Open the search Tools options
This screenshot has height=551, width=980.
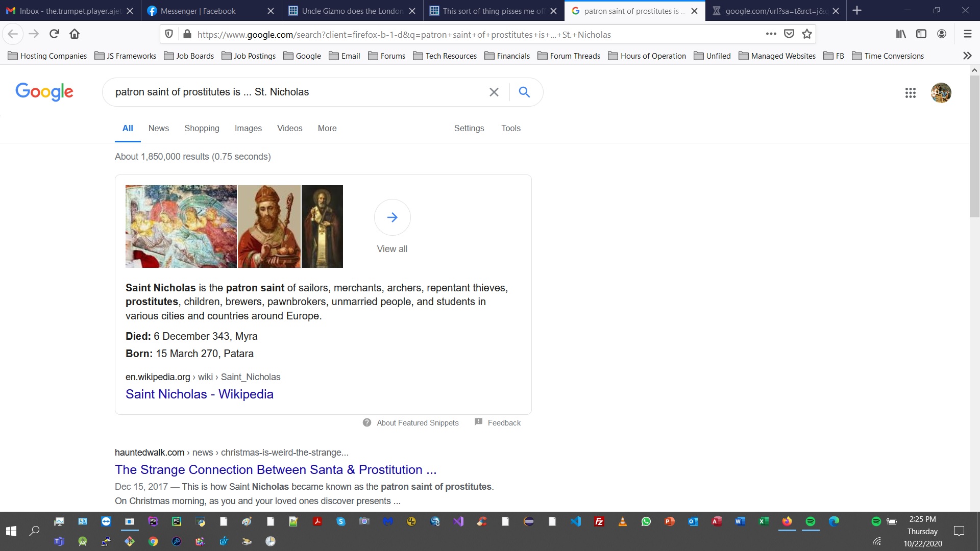[511, 129]
